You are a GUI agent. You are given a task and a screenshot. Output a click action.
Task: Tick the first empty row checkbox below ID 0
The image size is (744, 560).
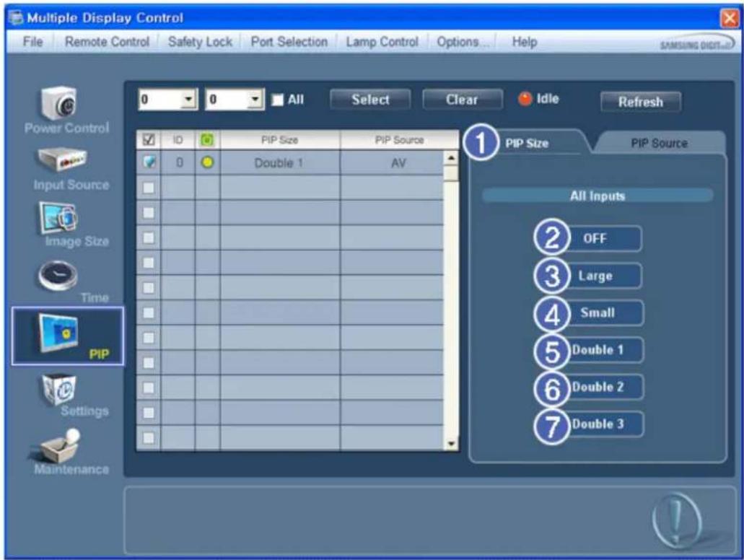pos(149,188)
